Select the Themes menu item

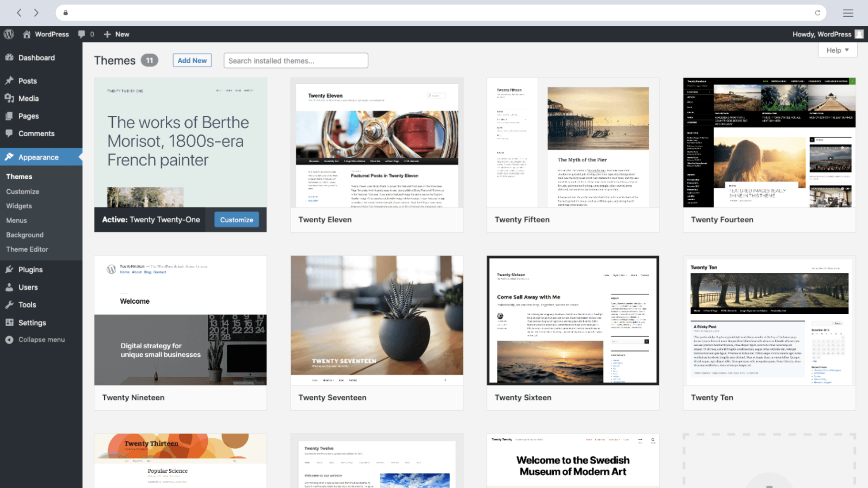point(19,176)
